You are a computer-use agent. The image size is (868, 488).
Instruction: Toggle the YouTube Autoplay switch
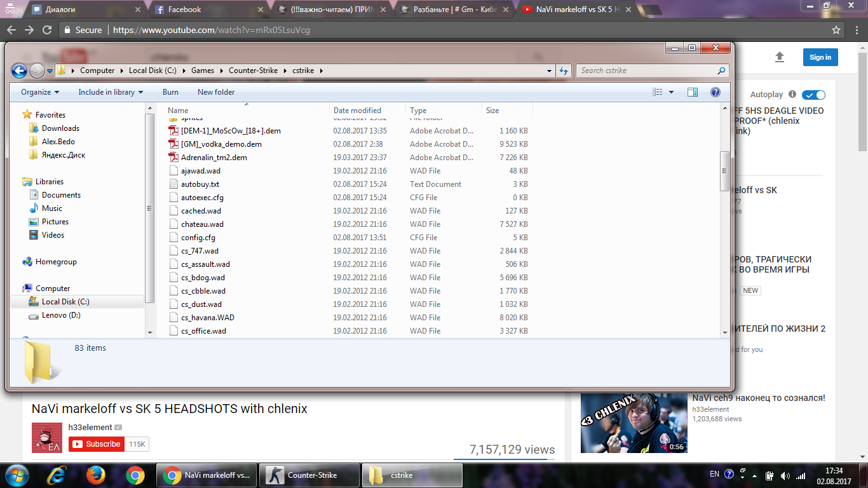(813, 95)
